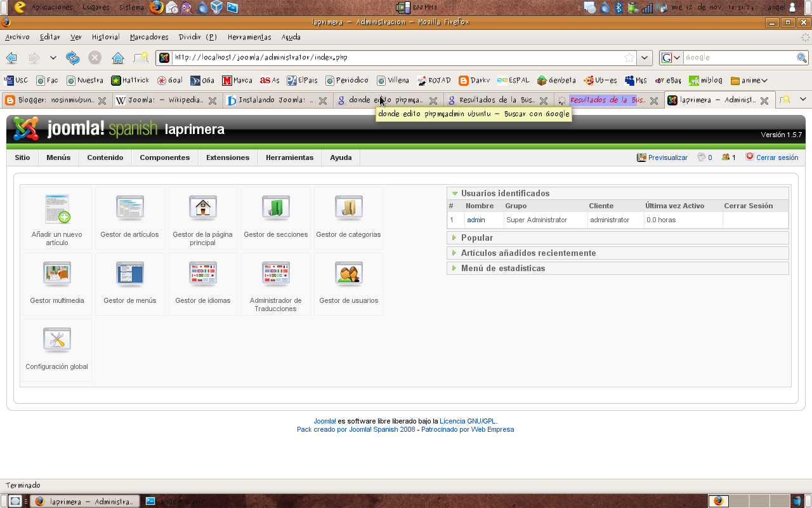Show the desktop from bottom panel
Image resolution: width=812 pixels, height=508 pixels.
click(x=15, y=501)
